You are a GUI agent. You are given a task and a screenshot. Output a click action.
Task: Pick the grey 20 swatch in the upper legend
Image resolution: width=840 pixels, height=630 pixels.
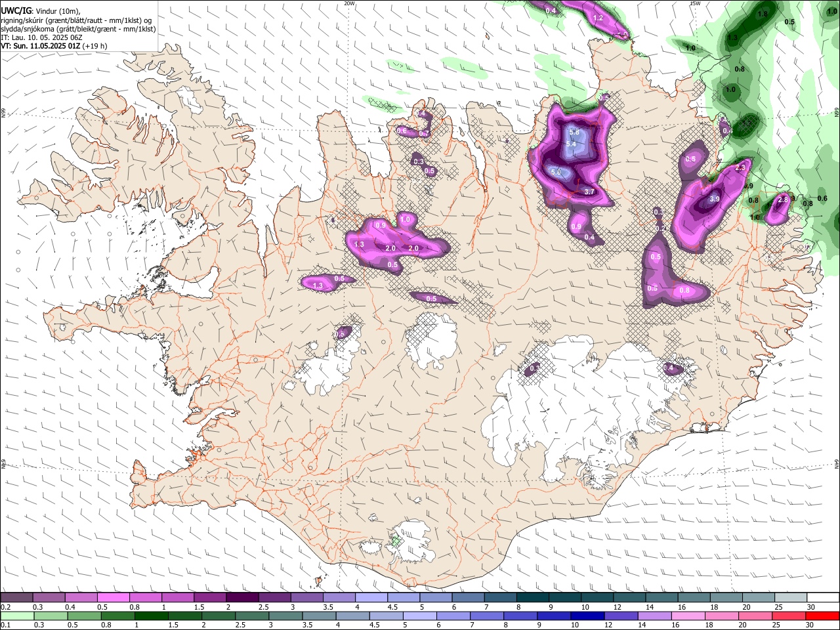pyautogui.click(x=759, y=598)
